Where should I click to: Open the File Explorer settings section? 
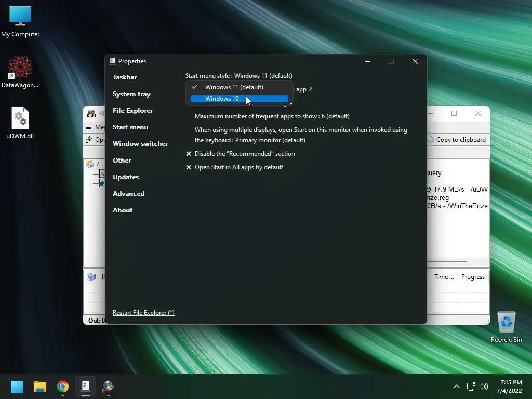click(x=132, y=111)
